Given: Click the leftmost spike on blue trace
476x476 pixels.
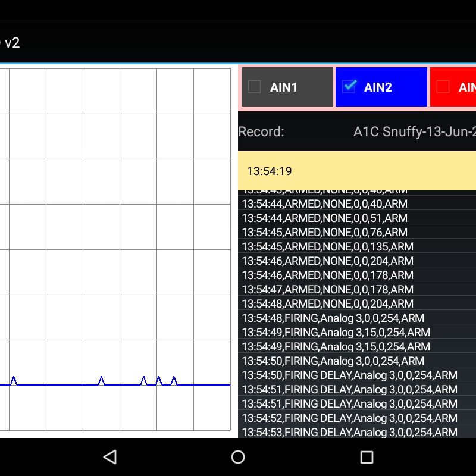Looking at the screenshot, I should coord(14,380).
